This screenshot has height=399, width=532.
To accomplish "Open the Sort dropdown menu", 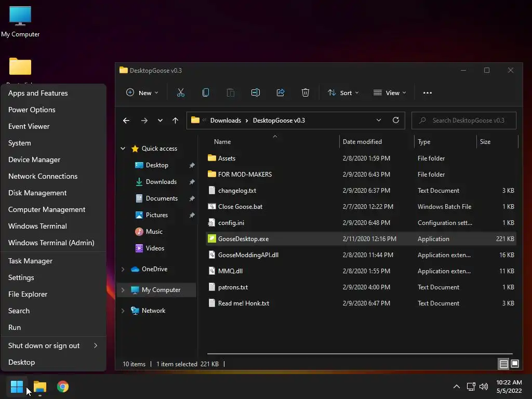I will point(343,92).
